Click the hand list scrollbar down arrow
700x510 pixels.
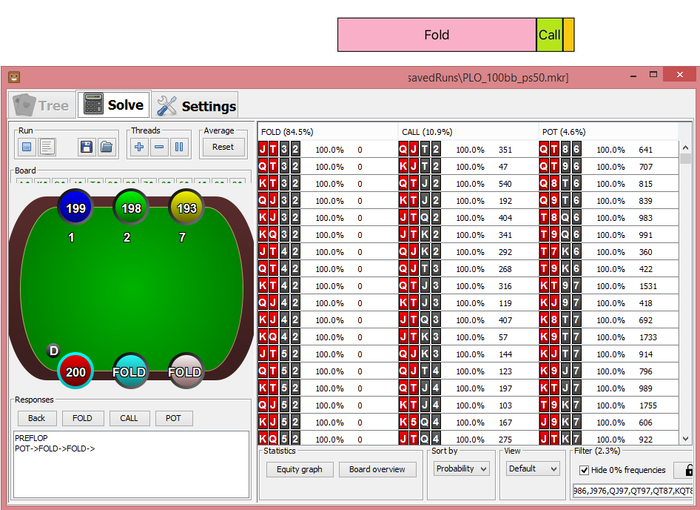686,439
